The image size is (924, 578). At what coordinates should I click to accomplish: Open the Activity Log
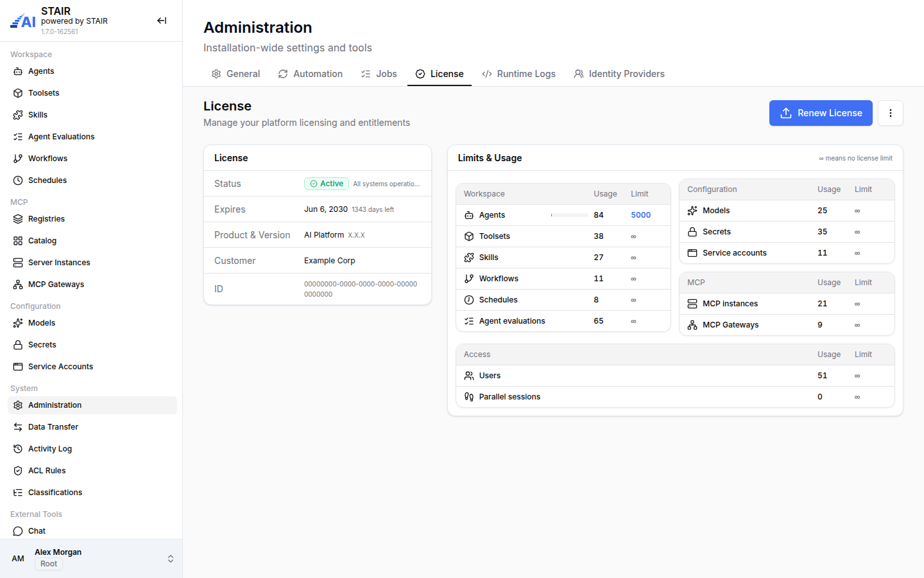pyautogui.click(x=92, y=449)
